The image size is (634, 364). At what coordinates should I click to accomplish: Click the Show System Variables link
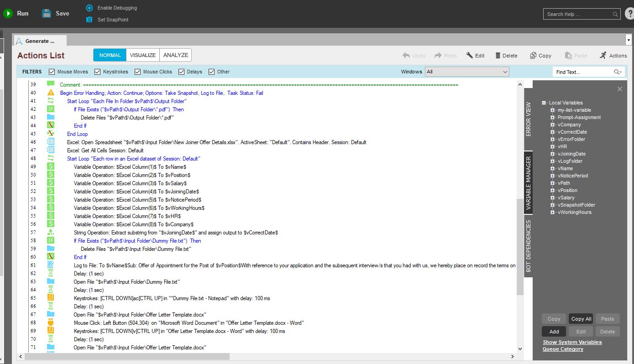[572, 342]
